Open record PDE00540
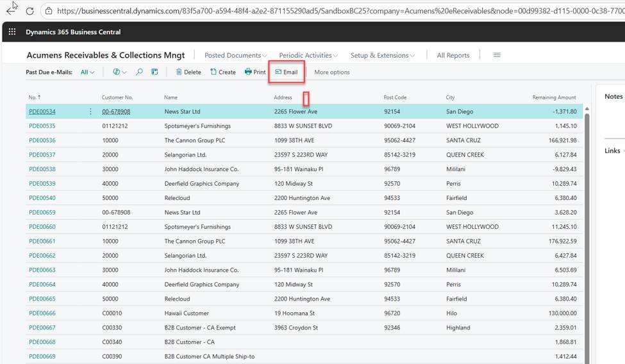The image size is (625, 364). coord(42,198)
